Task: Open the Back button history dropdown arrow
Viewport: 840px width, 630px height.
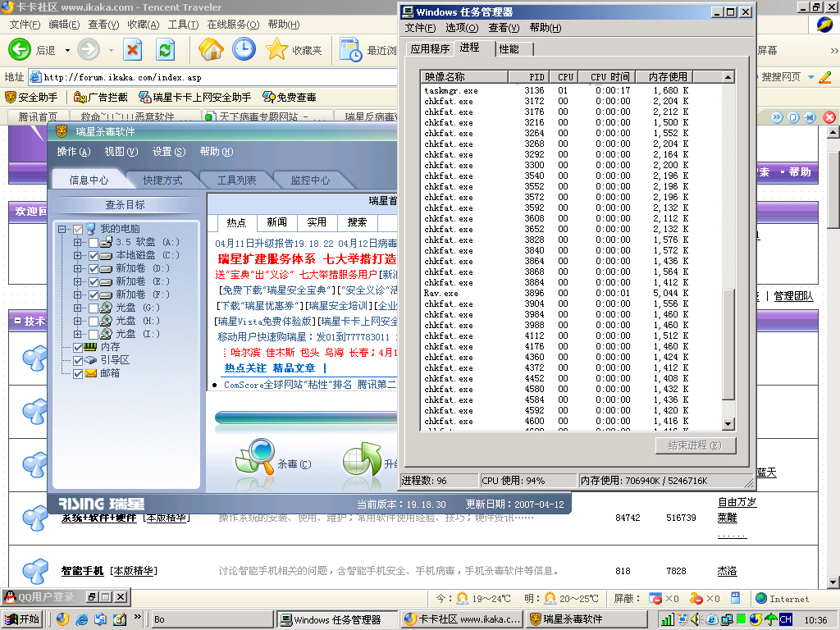Action: click(67, 50)
